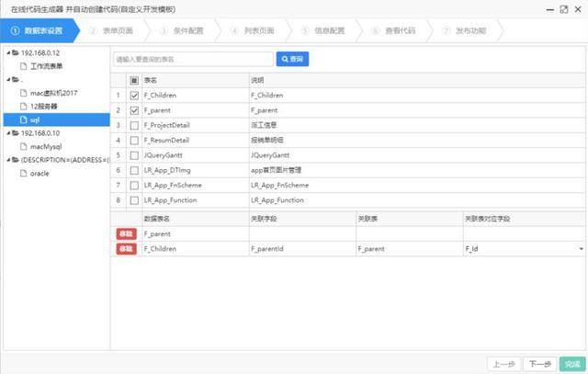The image size is (588, 374).
Task: Uncheck the F_Children table checkbox
Action: tap(134, 96)
